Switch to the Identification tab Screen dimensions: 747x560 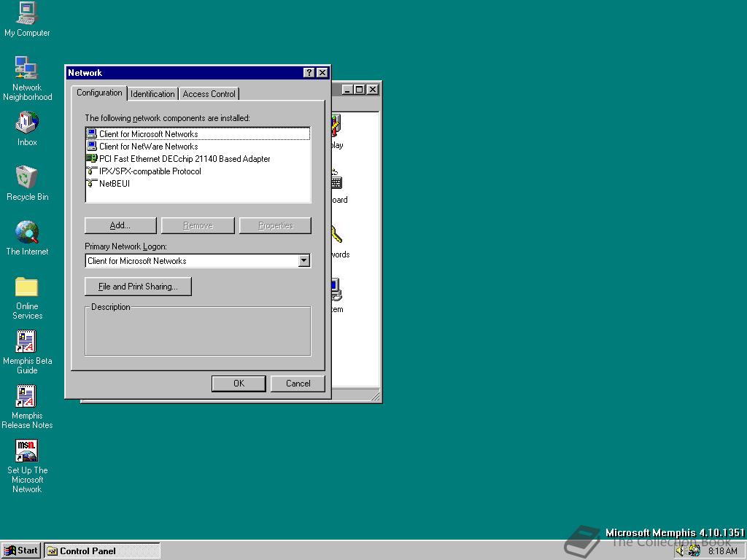(x=152, y=93)
